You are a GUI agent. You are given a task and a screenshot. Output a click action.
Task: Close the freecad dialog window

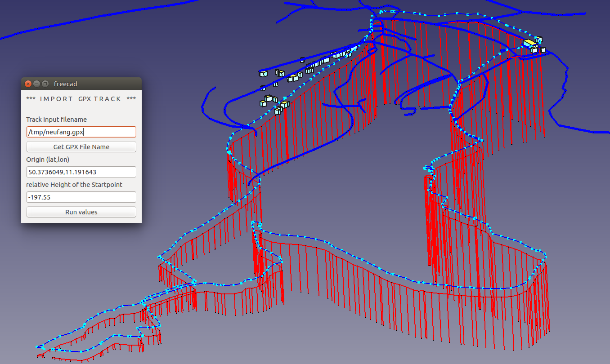[28, 84]
